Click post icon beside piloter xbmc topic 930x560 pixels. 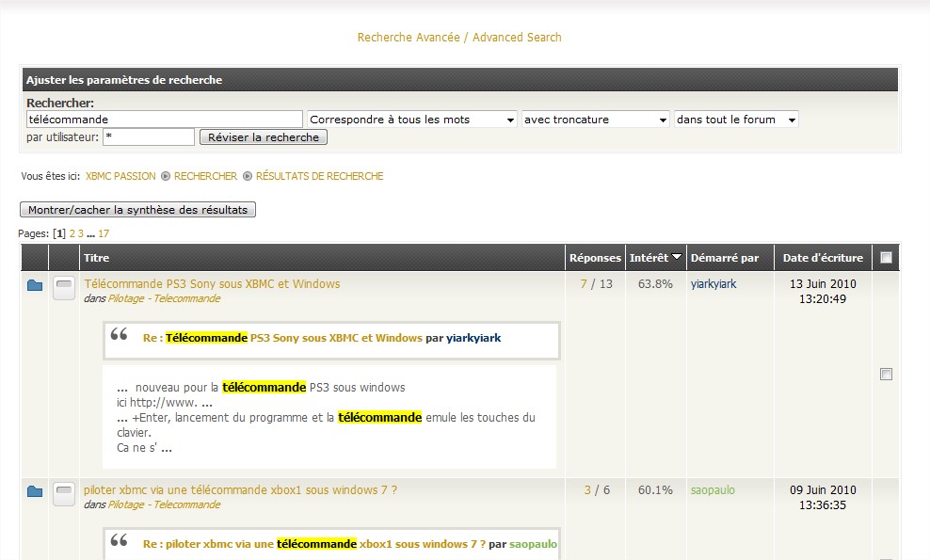pyautogui.click(x=64, y=494)
